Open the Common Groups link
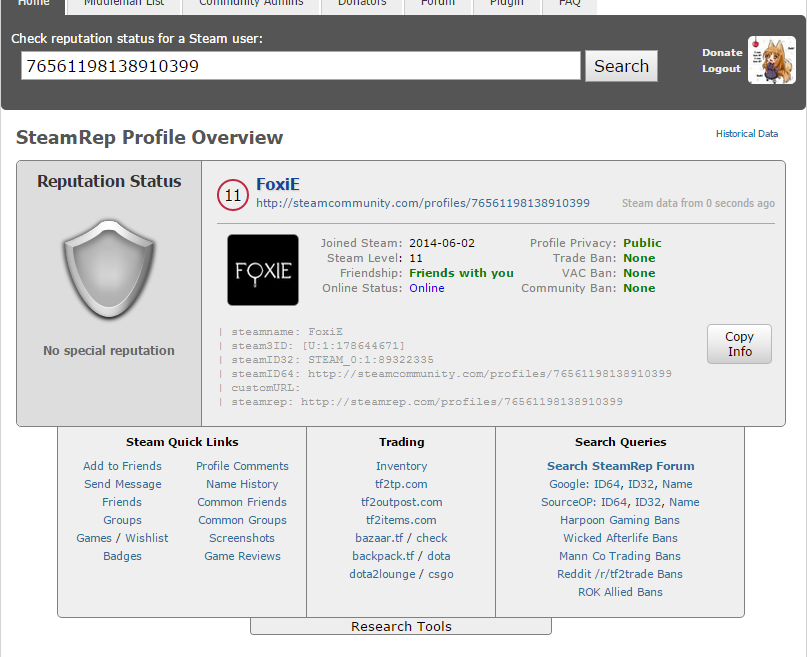Viewport: 807px width, 657px height. pyautogui.click(x=242, y=520)
